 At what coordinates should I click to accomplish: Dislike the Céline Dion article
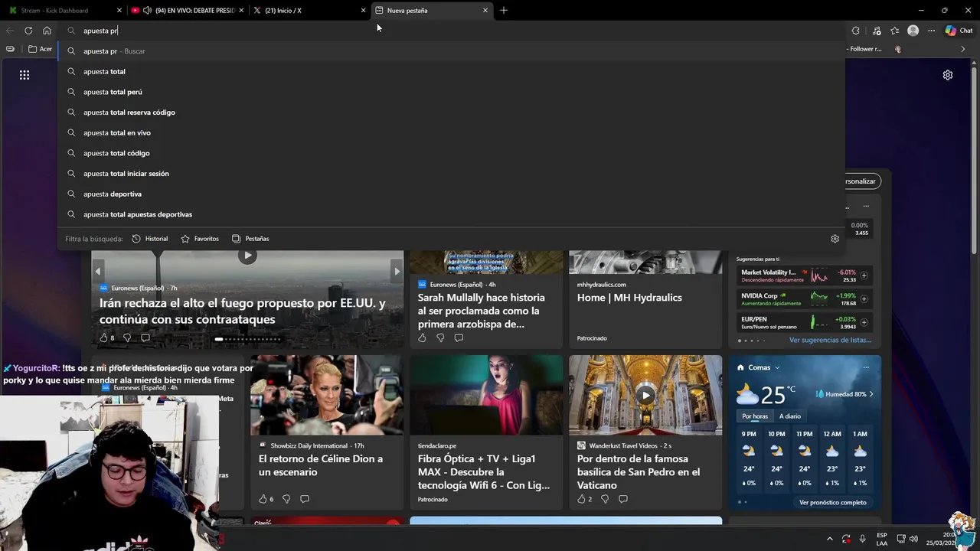click(286, 499)
